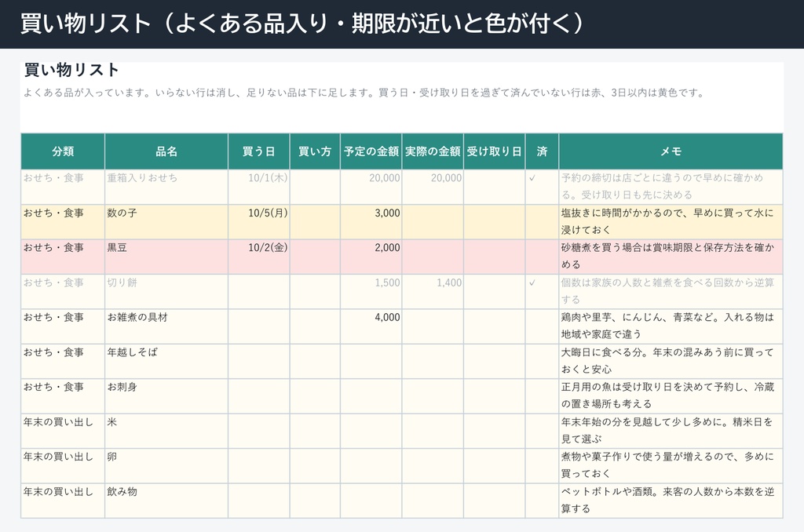The width and height of the screenshot is (804, 532).
Task: Select the 品名 column header
Action: click(166, 151)
